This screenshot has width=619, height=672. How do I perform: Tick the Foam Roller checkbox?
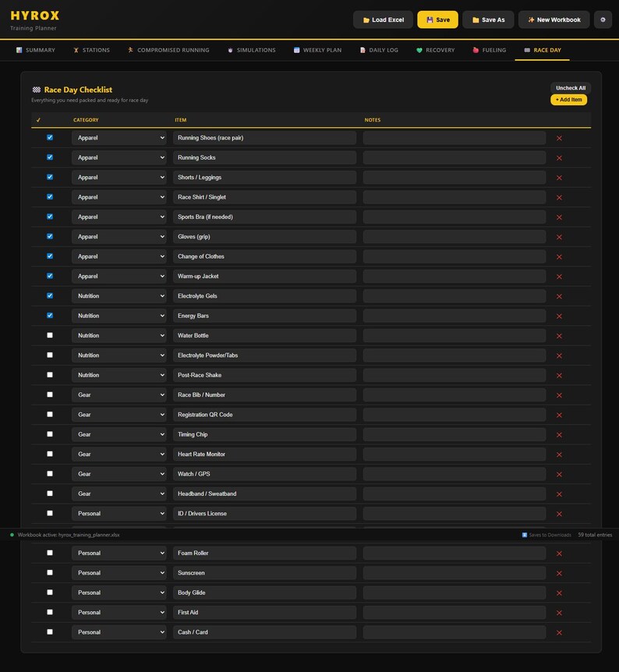50,553
